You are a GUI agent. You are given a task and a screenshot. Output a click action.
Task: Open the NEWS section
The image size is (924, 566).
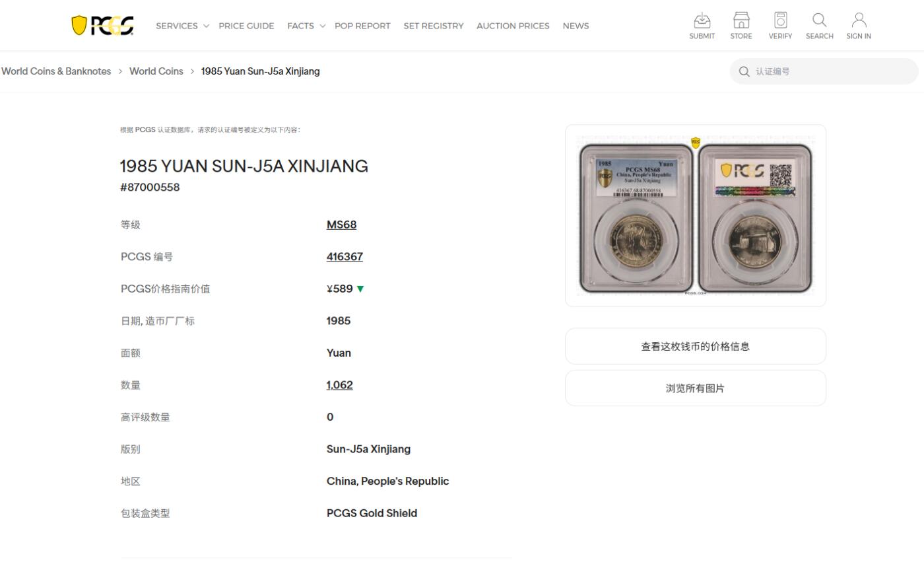pyautogui.click(x=575, y=26)
